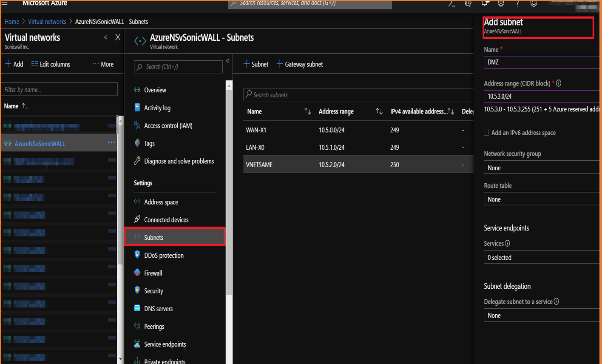Screen dimensions: 602x364
Task: Sort subnets by Name column arrows
Action: 307,111
